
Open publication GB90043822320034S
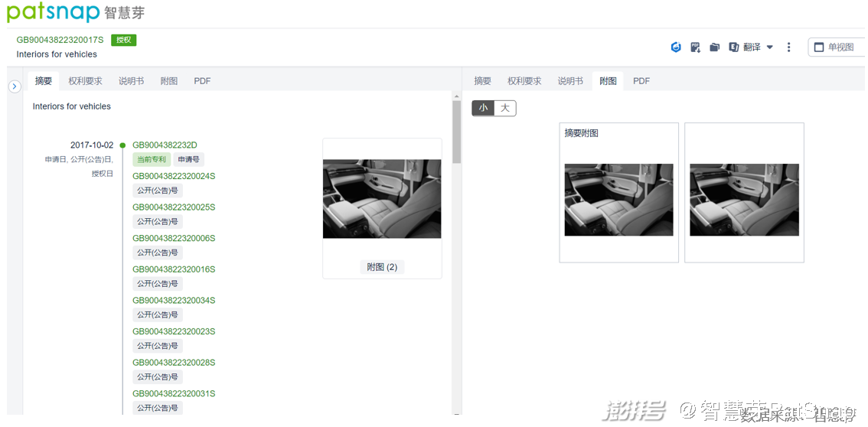(174, 300)
